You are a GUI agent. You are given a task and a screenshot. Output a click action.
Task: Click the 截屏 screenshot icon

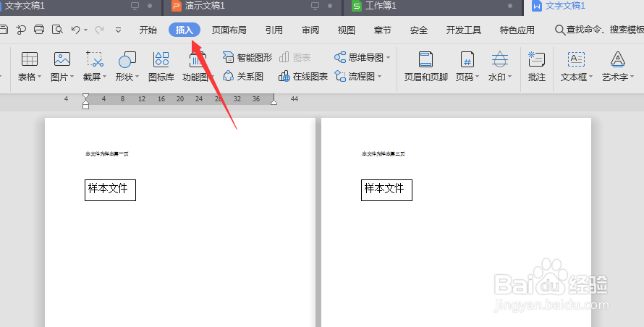point(95,59)
